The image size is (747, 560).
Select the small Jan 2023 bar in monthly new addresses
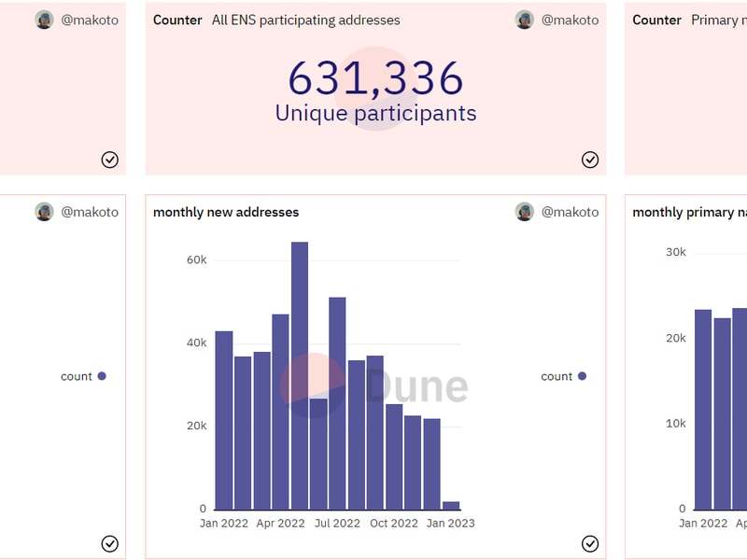pos(451,505)
